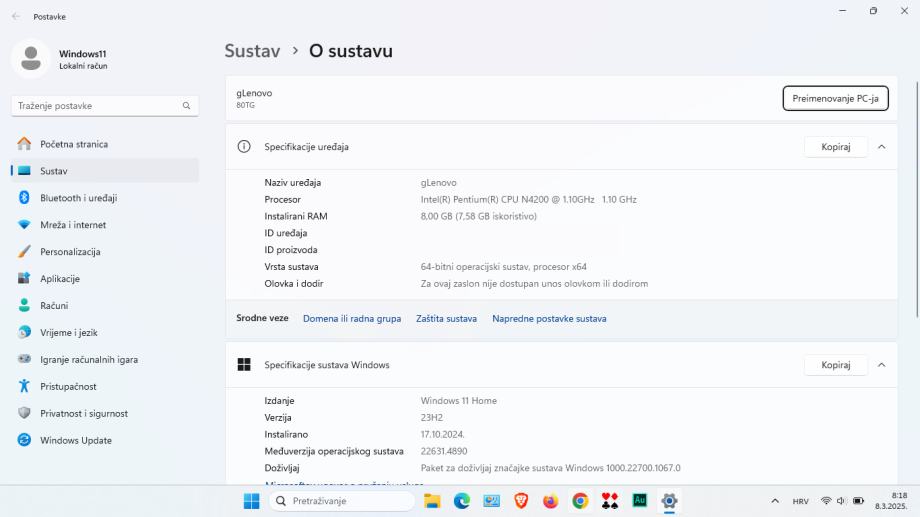The width and height of the screenshot is (920, 517).
Task: Launch Microsoft Edge from the taskbar
Action: (462, 501)
